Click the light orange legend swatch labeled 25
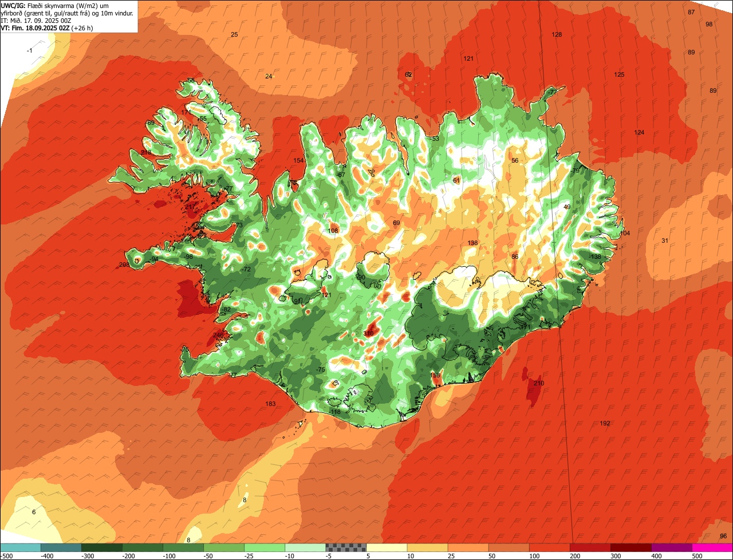The image size is (733, 560). point(468,547)
